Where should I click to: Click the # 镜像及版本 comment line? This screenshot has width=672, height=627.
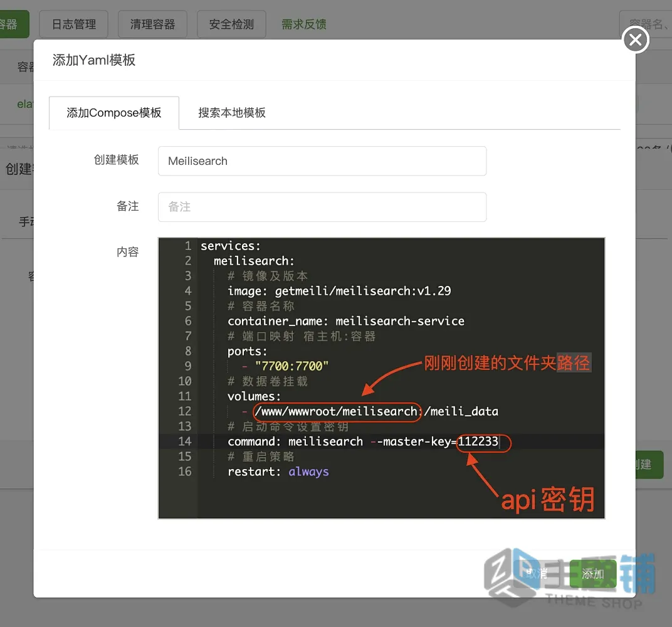pyautogui.click(x=268, y=276)
